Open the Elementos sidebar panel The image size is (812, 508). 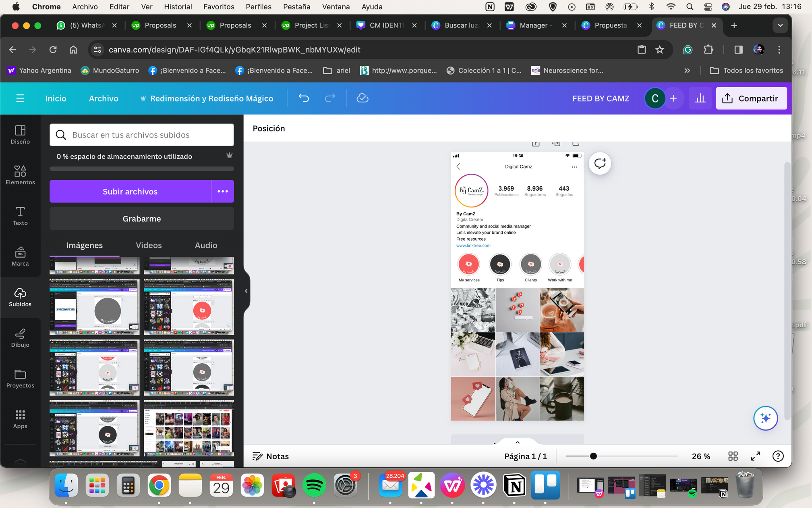click(x=20, y=175)
